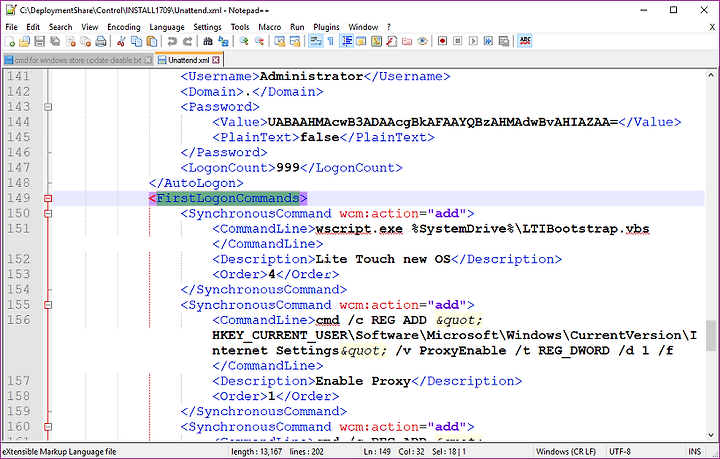Open the File menu
Viewport: 720px width, 459px height.
[11, 27]
